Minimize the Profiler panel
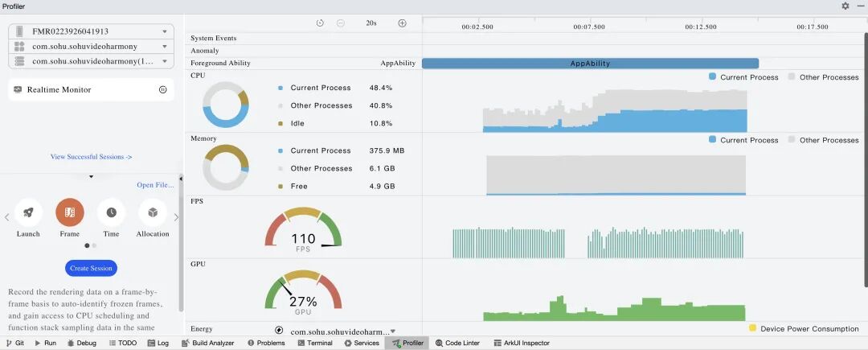Viewport: 868px width, 350px height. 861,6
